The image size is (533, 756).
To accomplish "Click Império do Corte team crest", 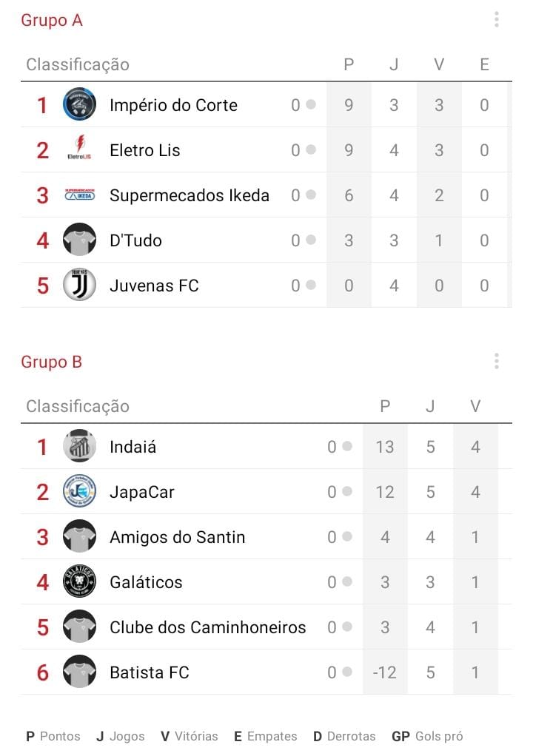I will (x=80, y=104).
